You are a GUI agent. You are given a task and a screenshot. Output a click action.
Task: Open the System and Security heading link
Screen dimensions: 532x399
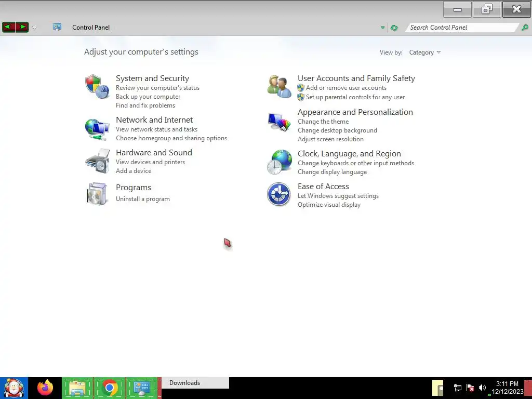[x=152, y=78]
